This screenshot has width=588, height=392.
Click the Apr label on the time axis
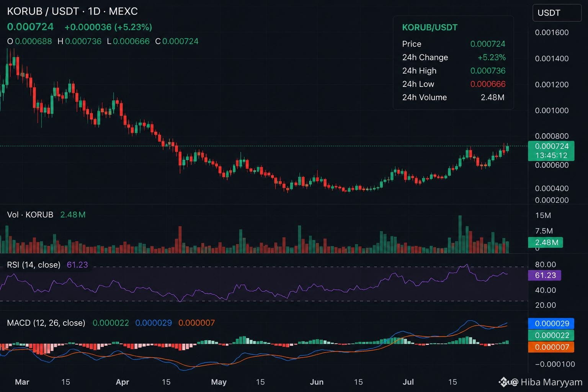coord(122,382)
